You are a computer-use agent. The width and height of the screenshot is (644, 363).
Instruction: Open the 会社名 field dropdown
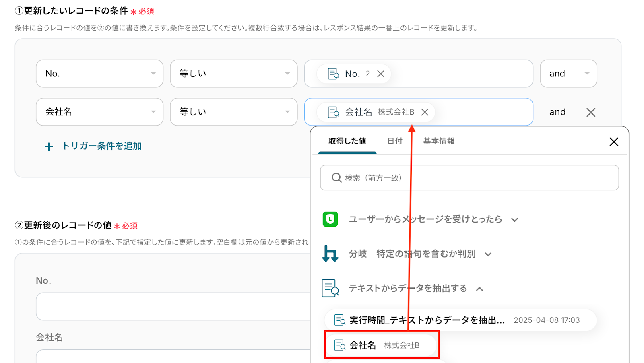[99, 112]
